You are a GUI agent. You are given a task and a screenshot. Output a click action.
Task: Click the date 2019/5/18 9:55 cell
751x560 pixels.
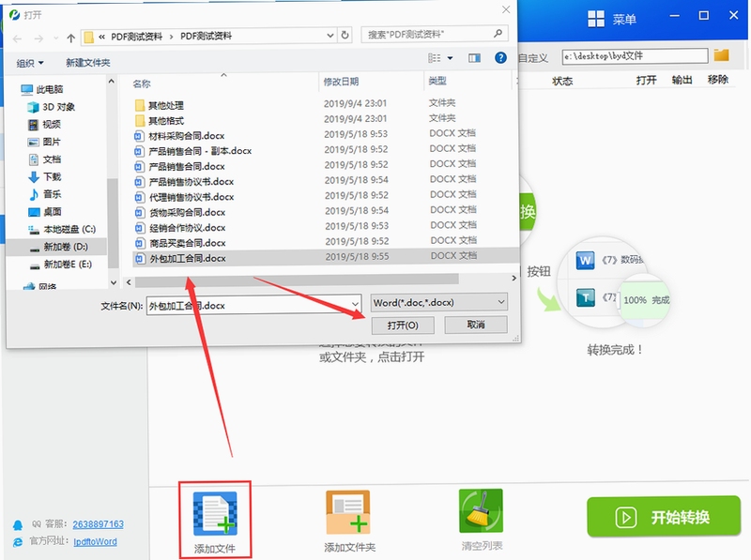[x=357, y=256]
